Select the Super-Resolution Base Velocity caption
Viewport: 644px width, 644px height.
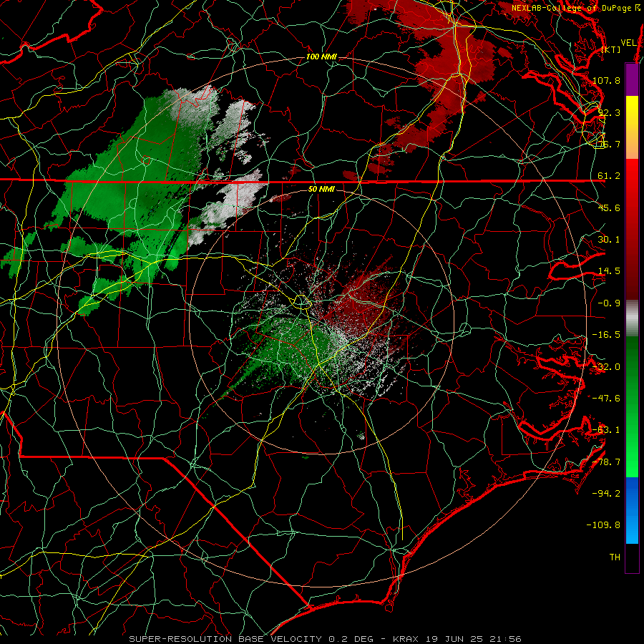325,639
